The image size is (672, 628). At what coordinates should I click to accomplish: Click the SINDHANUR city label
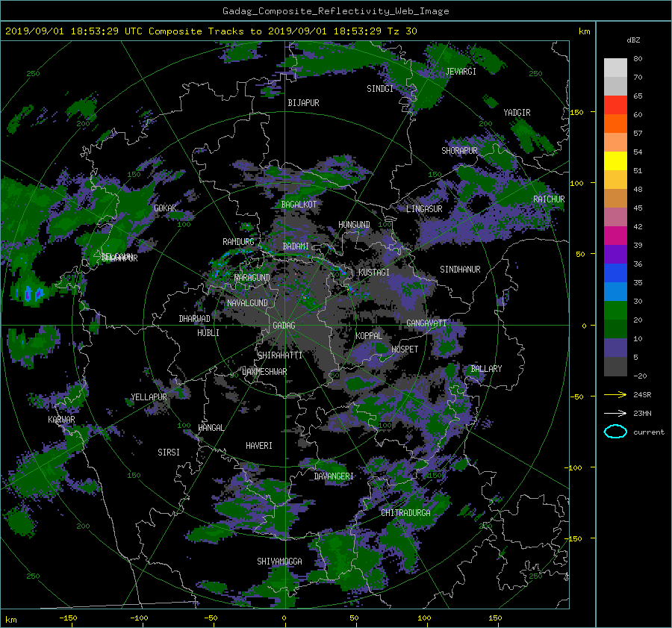point(460,270)
